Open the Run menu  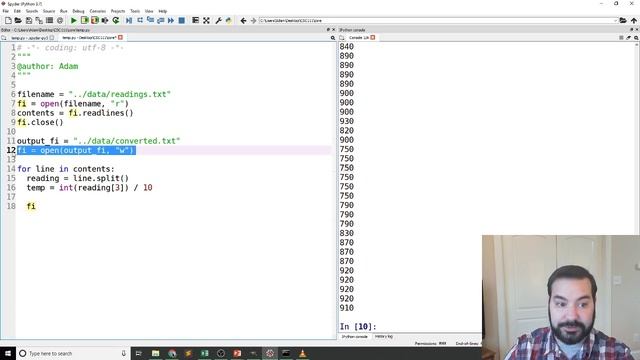63,11
